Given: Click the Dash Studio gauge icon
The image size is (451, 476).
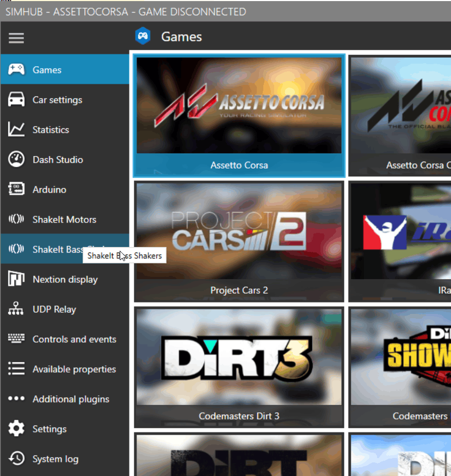Looking at the screenshot, I should [x=16, y=159].
